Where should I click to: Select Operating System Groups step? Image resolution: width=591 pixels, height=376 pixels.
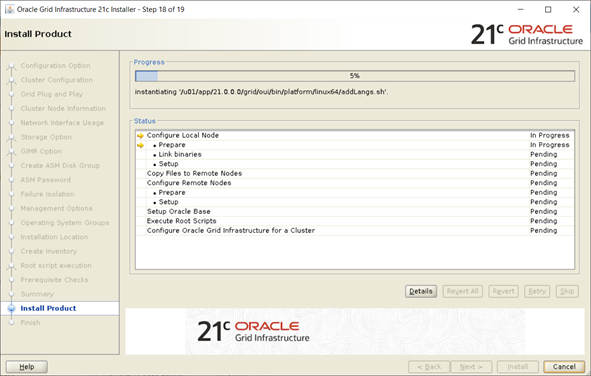click(64, 223)
